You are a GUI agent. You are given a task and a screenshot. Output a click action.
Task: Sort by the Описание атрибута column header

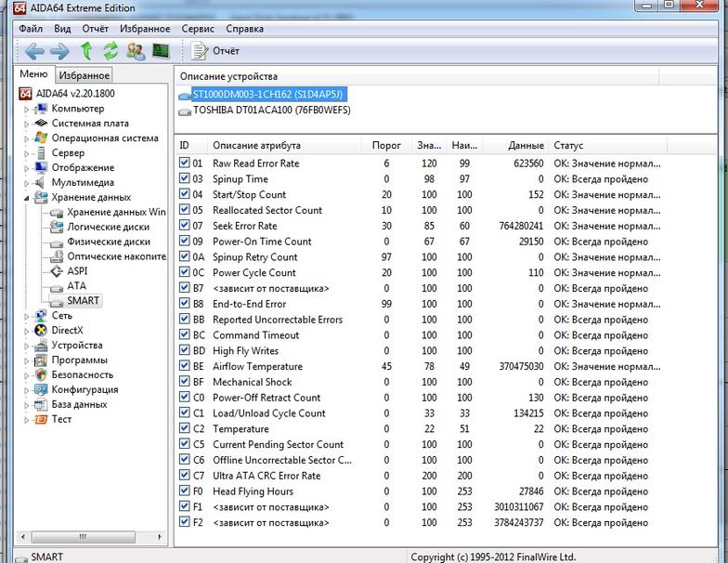pyautogui.click(x=284, y=145)
